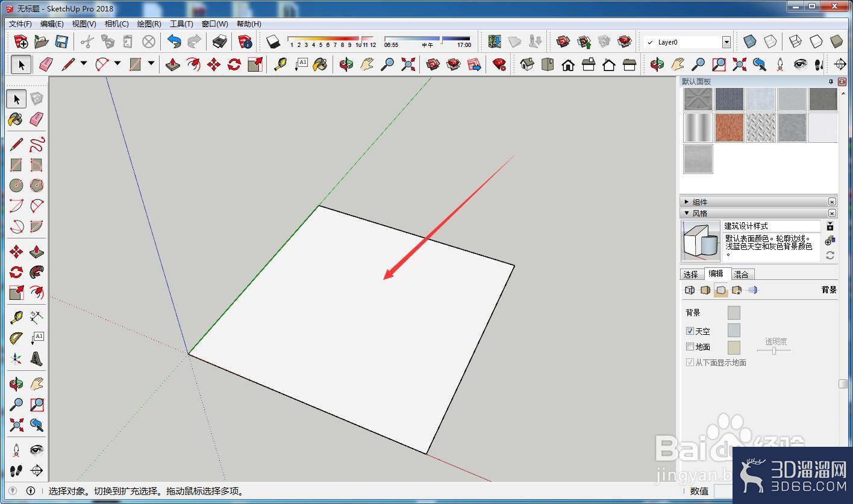Open the Ruby extension manager icon
The width and height of the screenshot is (853, 504).
[x=499, y=64]
